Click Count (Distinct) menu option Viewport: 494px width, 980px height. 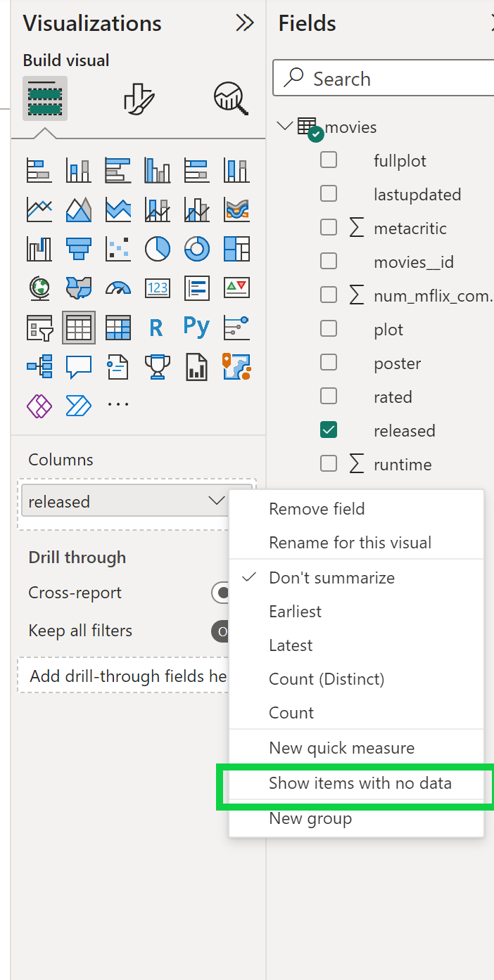327,679
